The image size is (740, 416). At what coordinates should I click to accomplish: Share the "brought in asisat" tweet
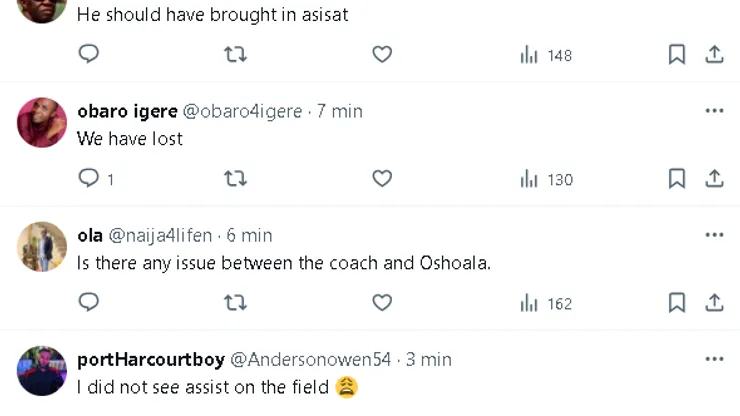point(714,55)
